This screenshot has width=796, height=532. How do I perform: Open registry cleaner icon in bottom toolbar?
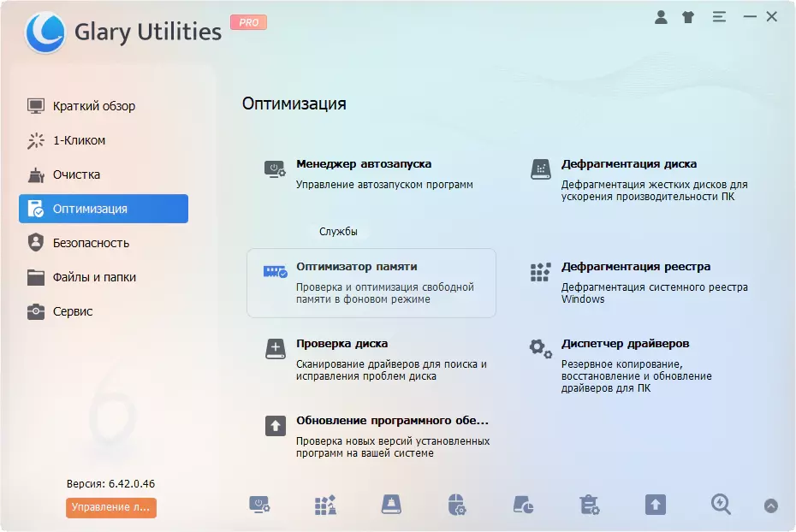coord(325,505)
